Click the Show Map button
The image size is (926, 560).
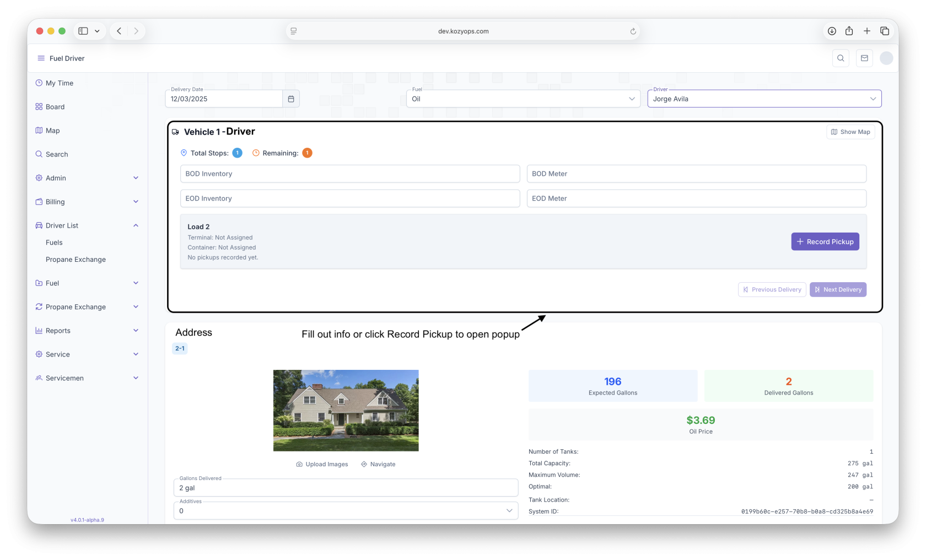850,132
